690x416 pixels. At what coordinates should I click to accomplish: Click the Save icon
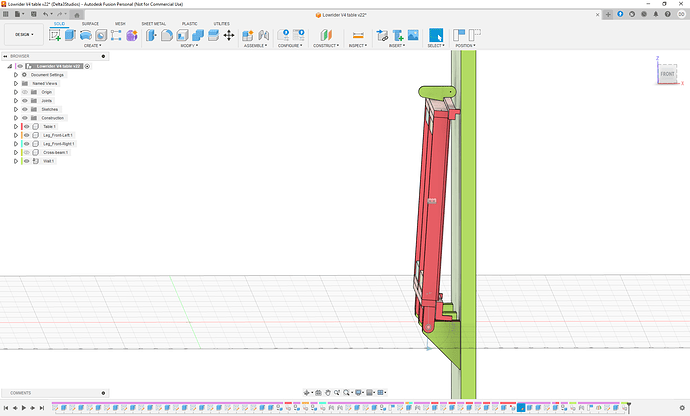[x=33, y=14]
